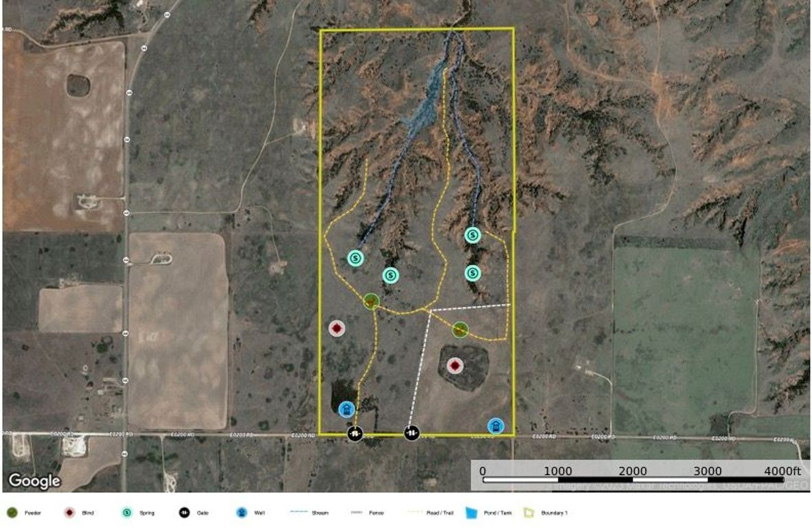This screenshot has height=530, width=812.
Task: Click the Gate legend icon
Action: pyautogui.click(x=183, y=513)
